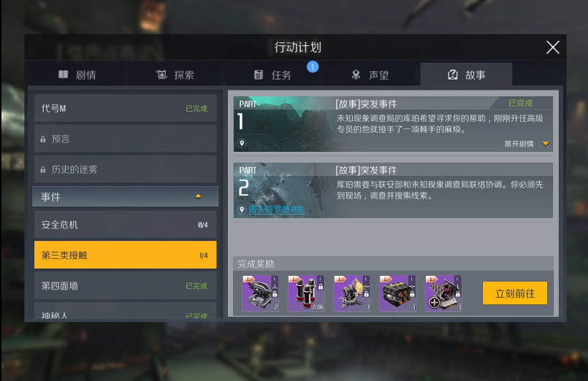Viewport: 588px width, 381px height.
Task: Inspect the third gun turret reward
Action: tap(352, 293)
